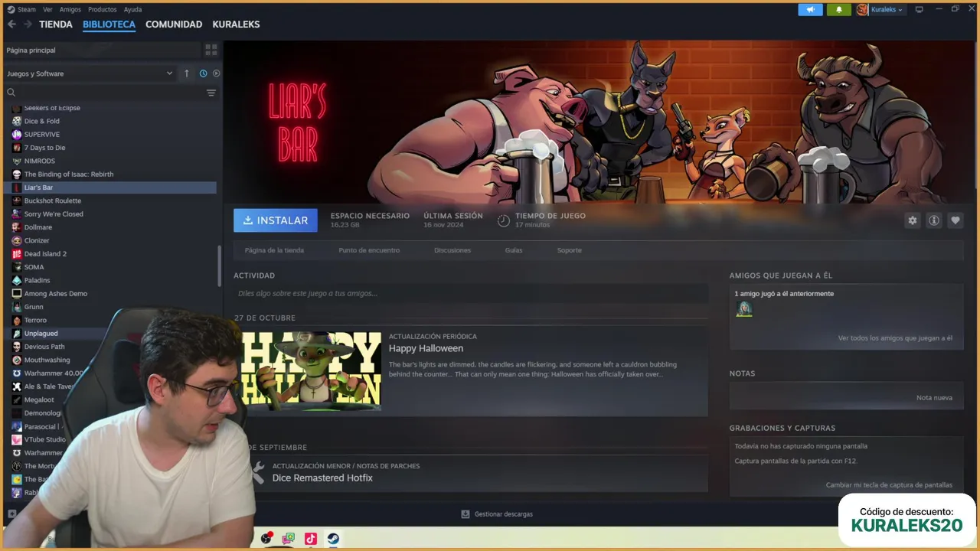Click the Among Ashes Demo icon
This screenshot has height=551, width=980.
coord(17,293)
